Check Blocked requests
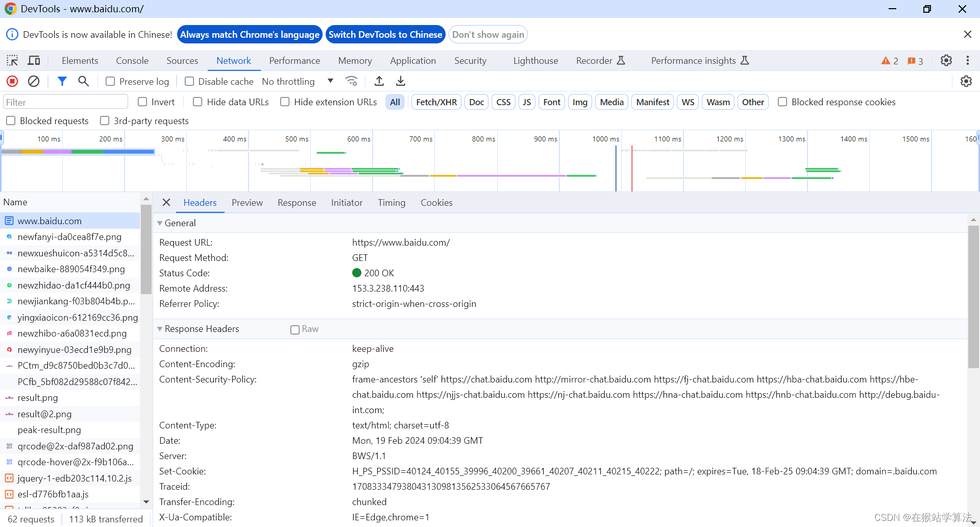980x527 pixels. pyautogui.click(x=11, y=121)
